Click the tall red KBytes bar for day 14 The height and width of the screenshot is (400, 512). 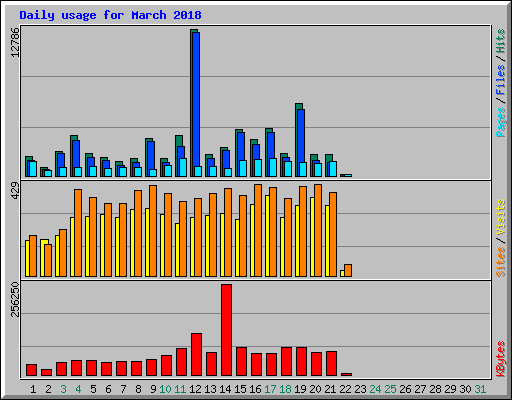pyautogui.click(x=226, y=330)
